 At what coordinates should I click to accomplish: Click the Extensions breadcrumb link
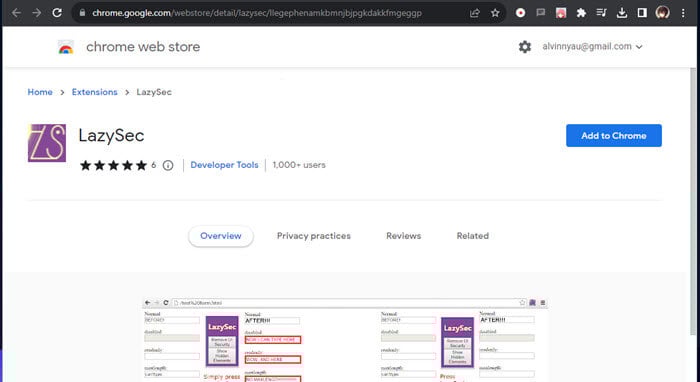click(95, 92)
